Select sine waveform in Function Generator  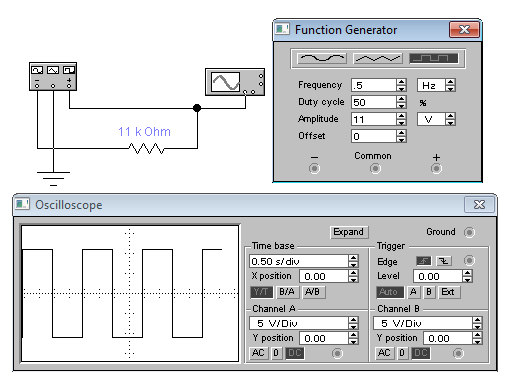click(322, 58)
